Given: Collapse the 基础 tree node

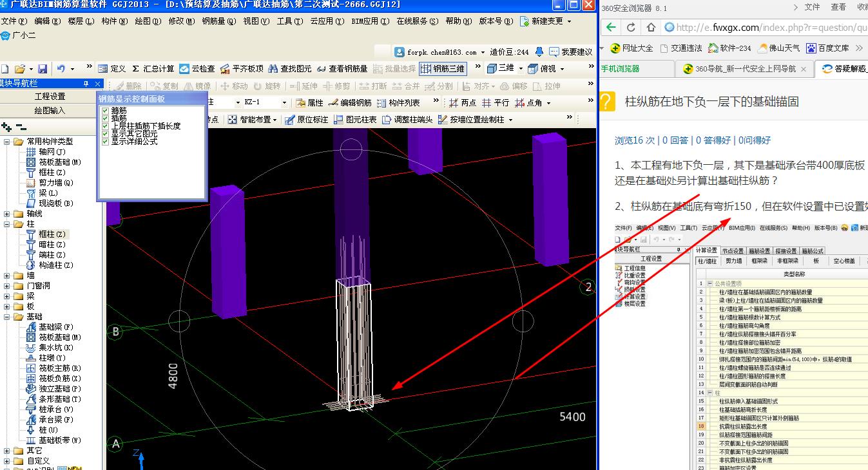Looking at the screenshot, I should (x=7, y=317).
